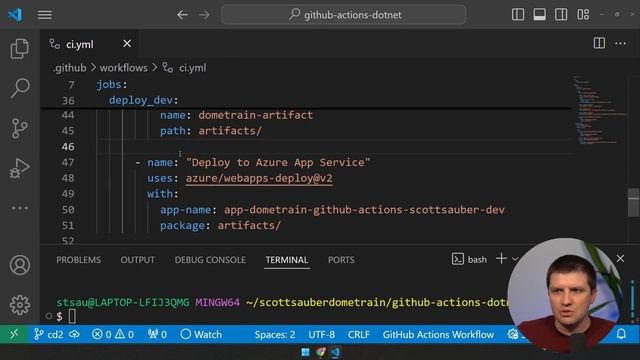Click the VS Code logo in title bar

coord(15,15)
